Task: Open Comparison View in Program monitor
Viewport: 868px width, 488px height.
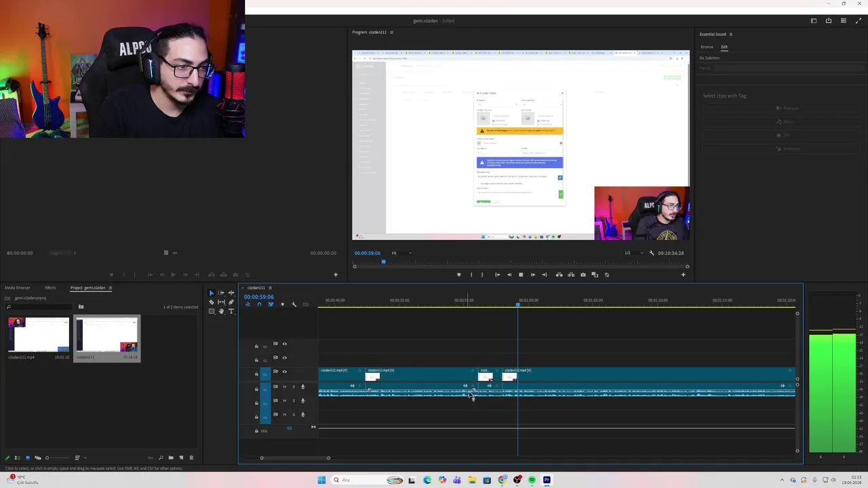Action: (x=595, y=274)
